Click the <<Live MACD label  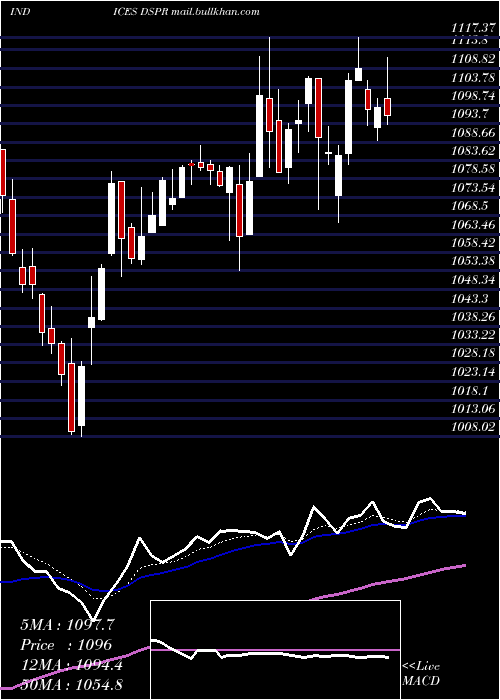pos(421,673)
